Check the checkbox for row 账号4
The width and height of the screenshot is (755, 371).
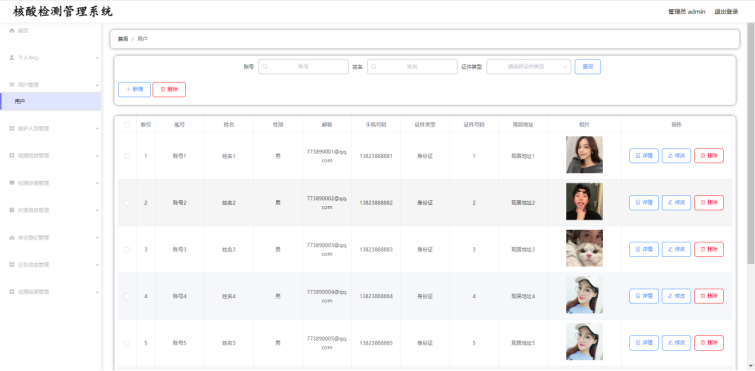[127, 296]
